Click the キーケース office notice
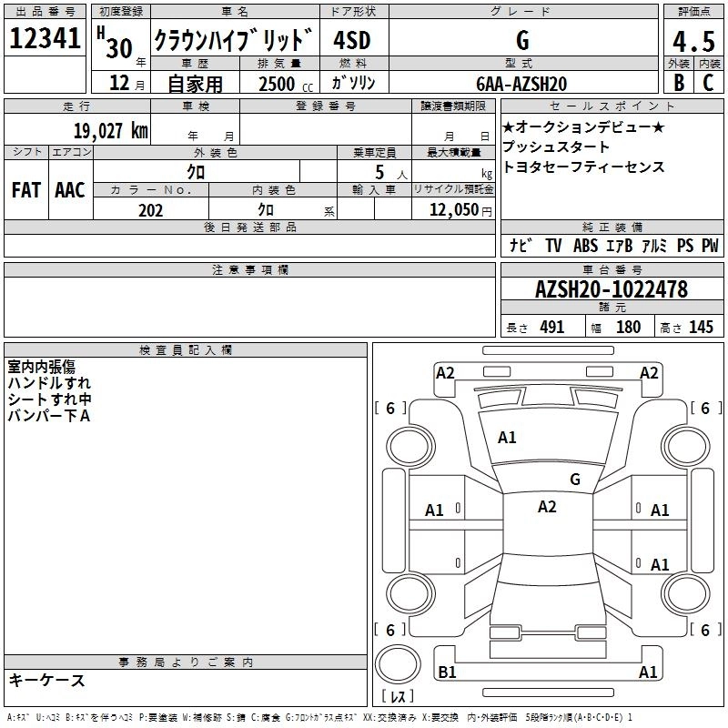Viewport: 728px width, 728px height. click(x=46, y=681)
